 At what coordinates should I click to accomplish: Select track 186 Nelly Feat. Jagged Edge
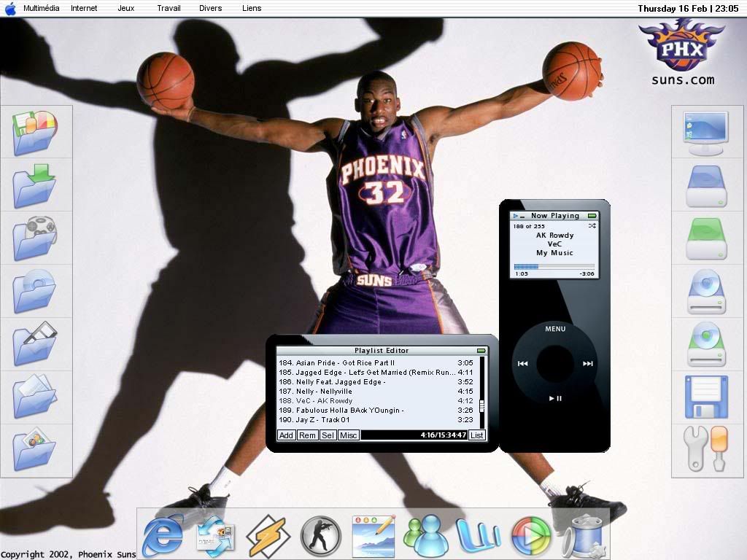point(376,382)
